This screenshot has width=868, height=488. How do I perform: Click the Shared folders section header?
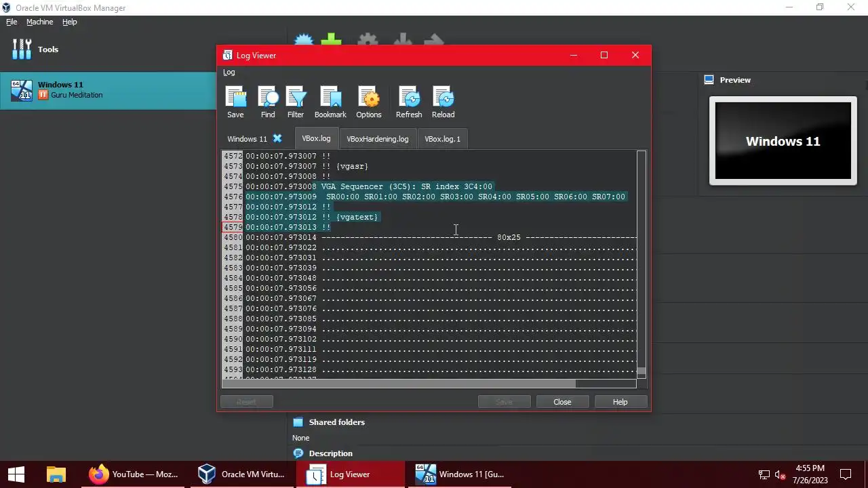point(336,422)
